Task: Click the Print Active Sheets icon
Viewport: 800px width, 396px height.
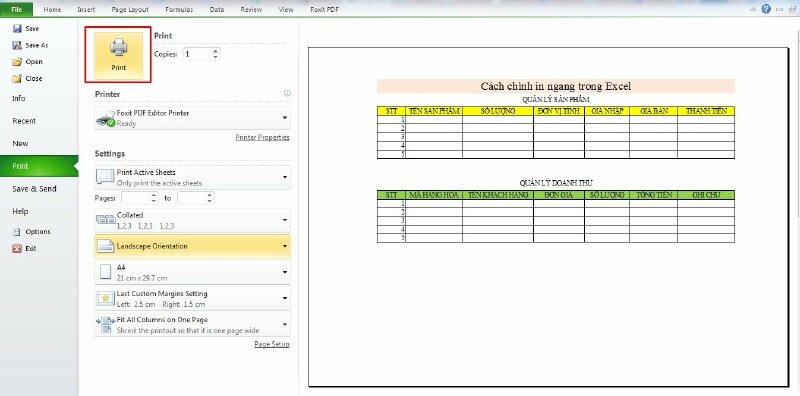Action: click(x=105, y=177)
